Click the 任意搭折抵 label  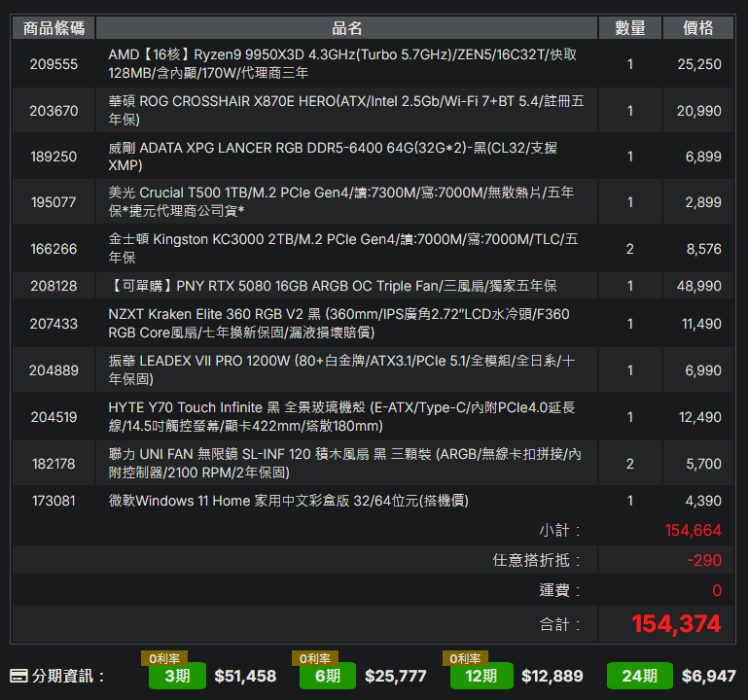point(537,560)
